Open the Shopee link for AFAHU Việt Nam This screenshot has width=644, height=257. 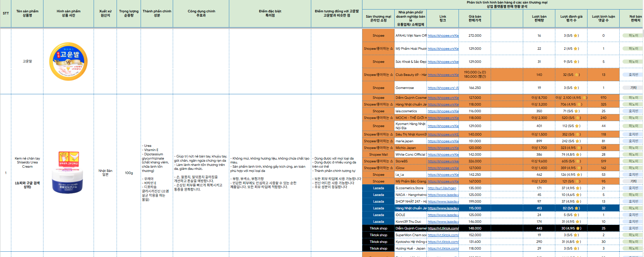pos(443,36)
